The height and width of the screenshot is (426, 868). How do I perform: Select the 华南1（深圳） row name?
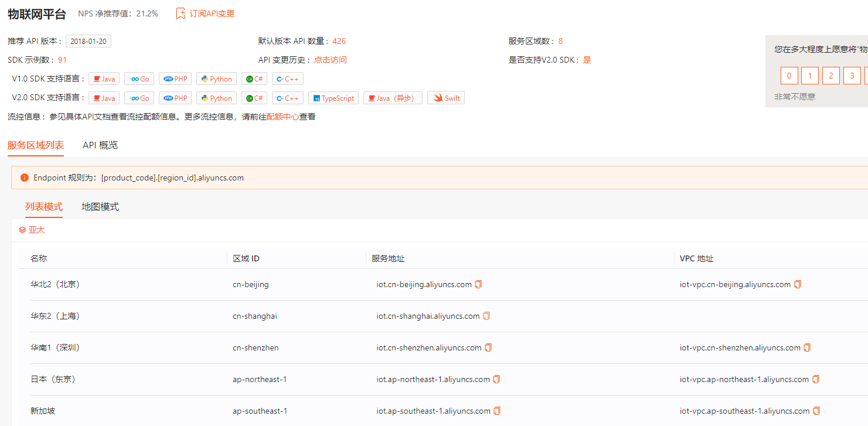coord(55,347)
